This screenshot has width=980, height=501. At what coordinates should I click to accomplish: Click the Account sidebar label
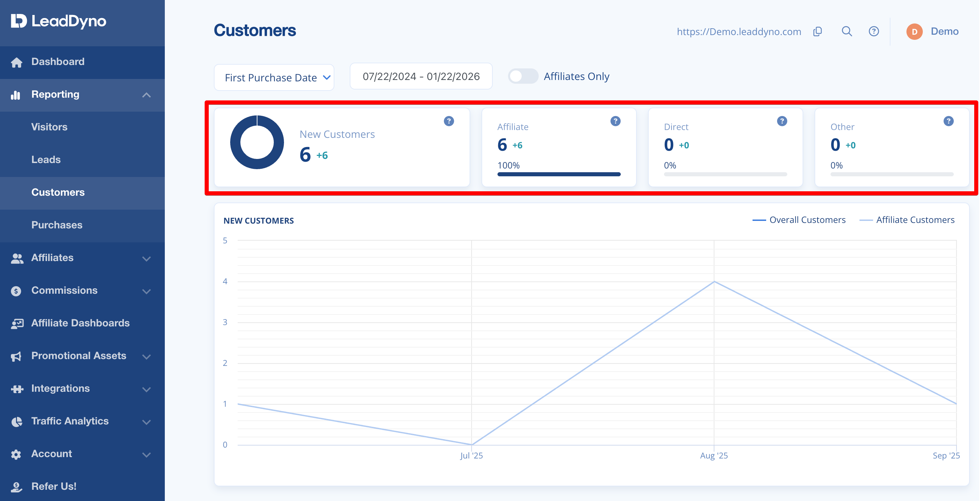pos(51,454)
